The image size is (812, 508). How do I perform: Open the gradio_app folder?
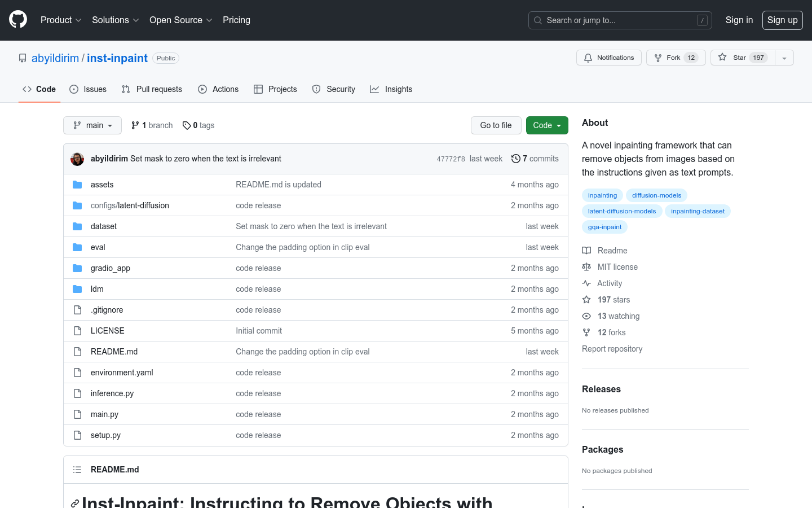(111, 268)
